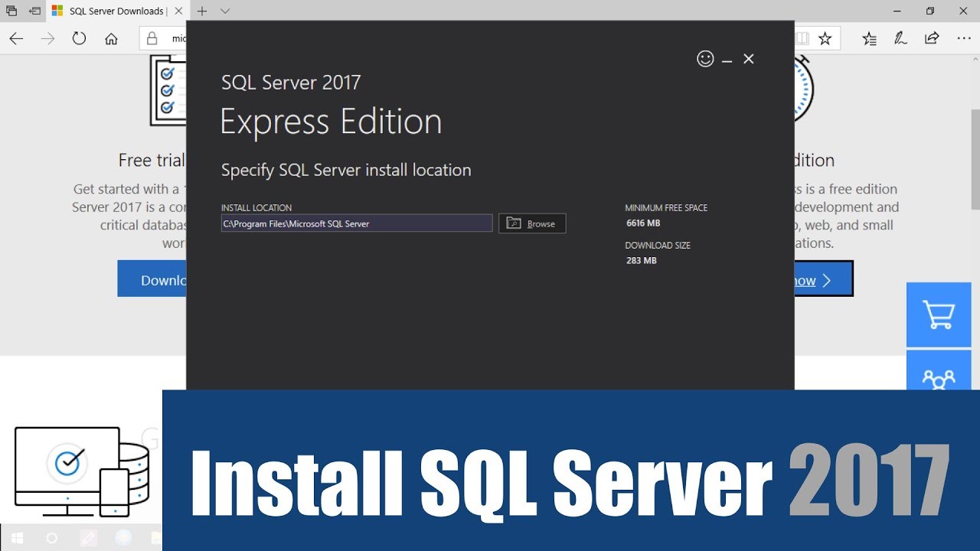This screenshot has width=980, height=551.
Task: Click the 'DOWNLOAD SIZE' label
Action: point(658,246)
